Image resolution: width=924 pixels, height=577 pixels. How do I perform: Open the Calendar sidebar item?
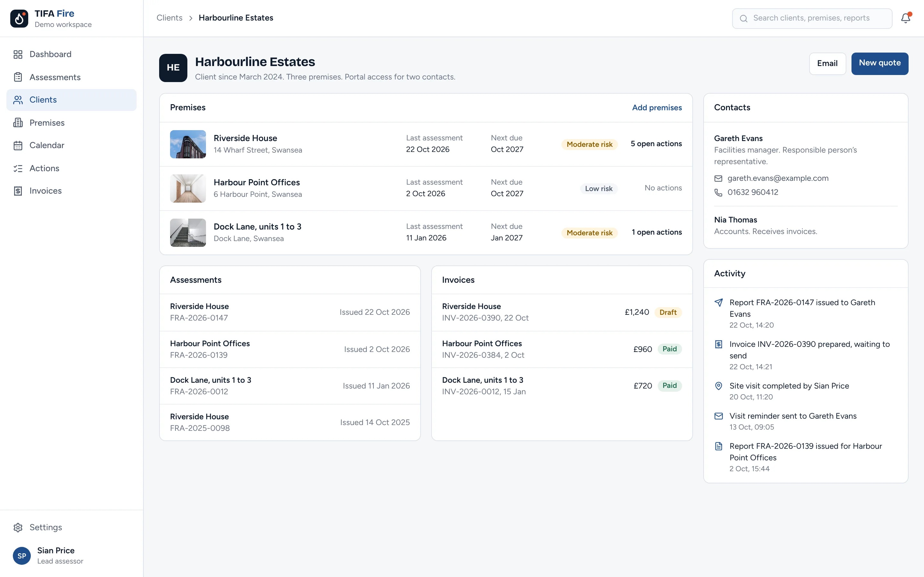(x=72, y=146)
